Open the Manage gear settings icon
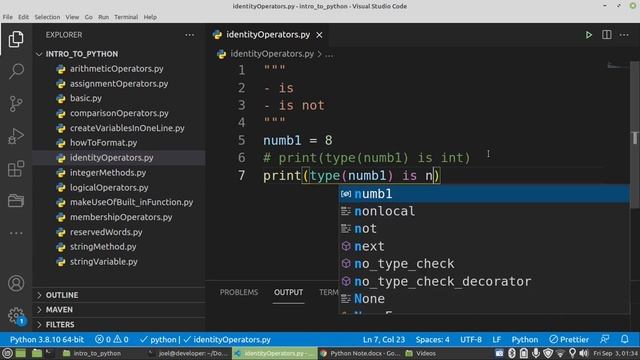The image size is (640, 360). pyautogui.click(x=16, y=316)
